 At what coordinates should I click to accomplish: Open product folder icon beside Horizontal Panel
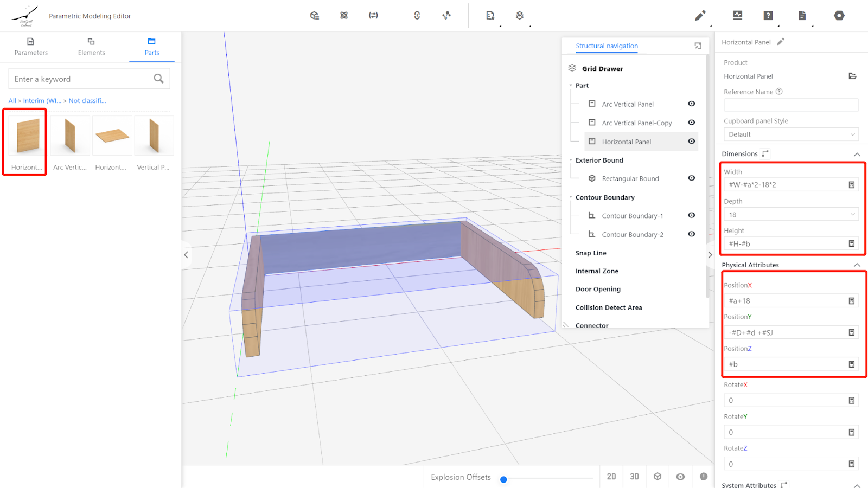(x=852, y=76)
